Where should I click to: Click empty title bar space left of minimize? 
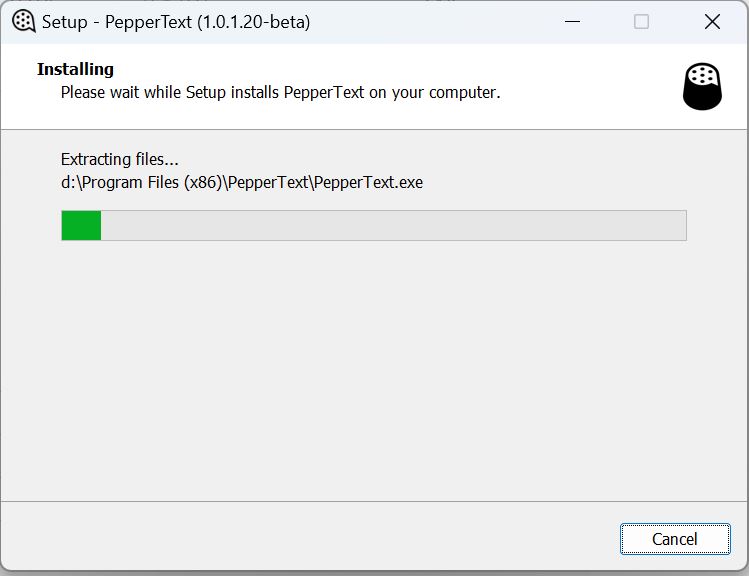click(x=440, y=22)
